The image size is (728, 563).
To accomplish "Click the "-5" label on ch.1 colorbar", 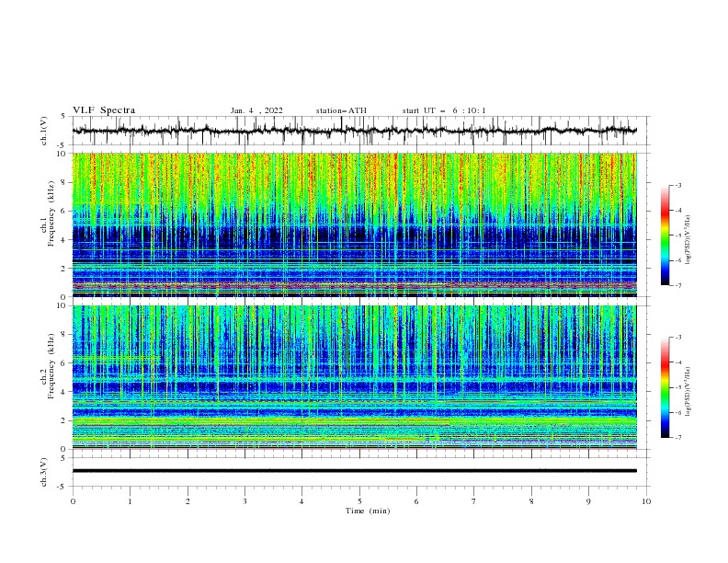I will click(677, 236).
